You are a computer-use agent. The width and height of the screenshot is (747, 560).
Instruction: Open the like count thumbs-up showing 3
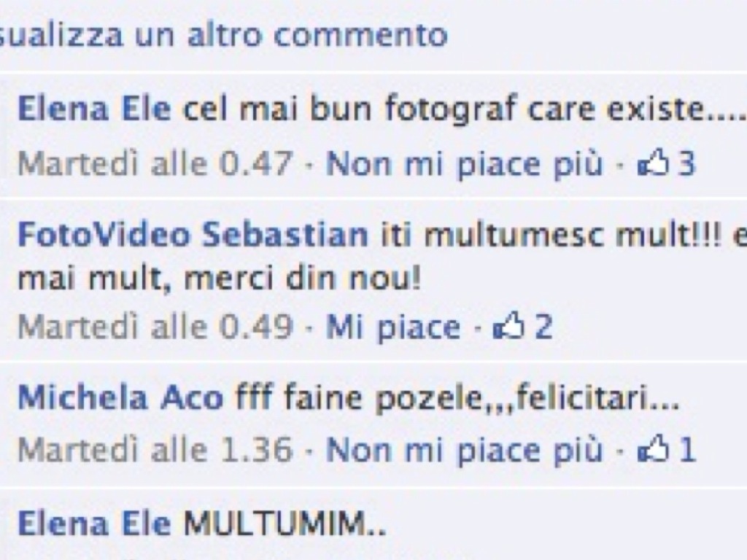click(x=667, y=164)
